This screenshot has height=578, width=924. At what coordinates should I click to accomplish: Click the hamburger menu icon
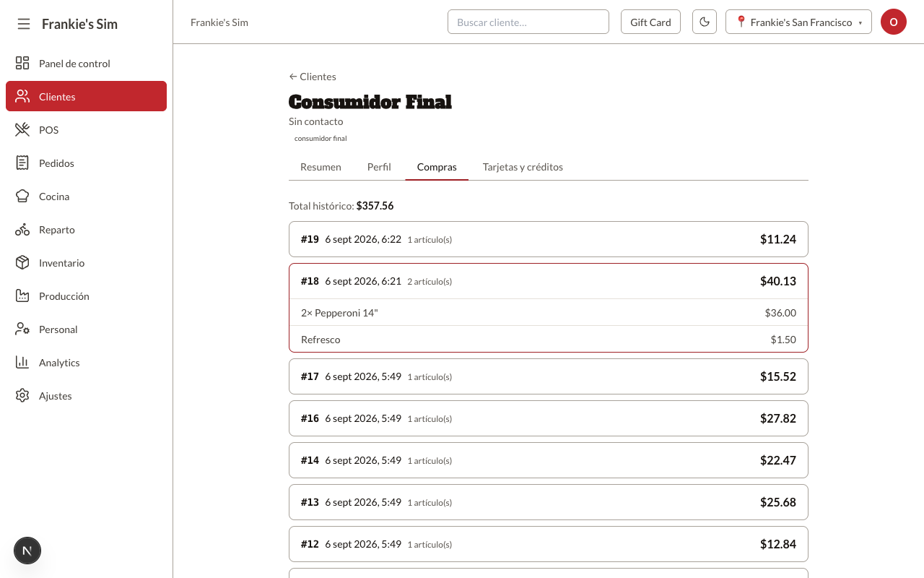tap(24, 24)
